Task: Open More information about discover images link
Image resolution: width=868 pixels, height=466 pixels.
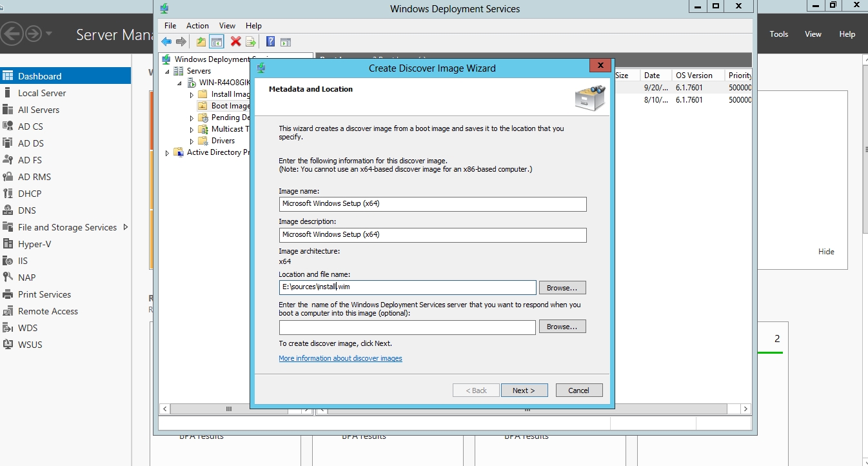Action: click(340, 359)
